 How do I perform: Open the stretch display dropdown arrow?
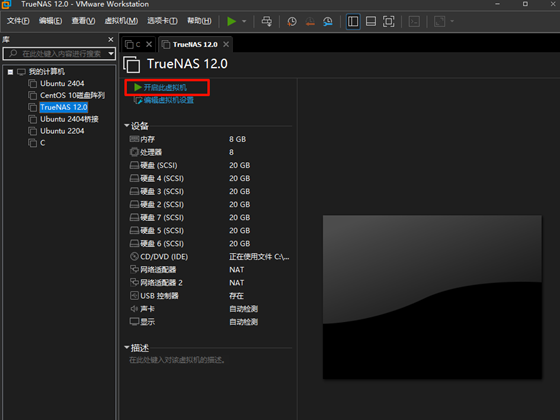(x=452, y=21)
